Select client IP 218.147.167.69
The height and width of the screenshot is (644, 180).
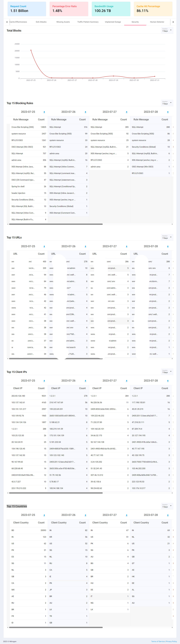point(56,403)
